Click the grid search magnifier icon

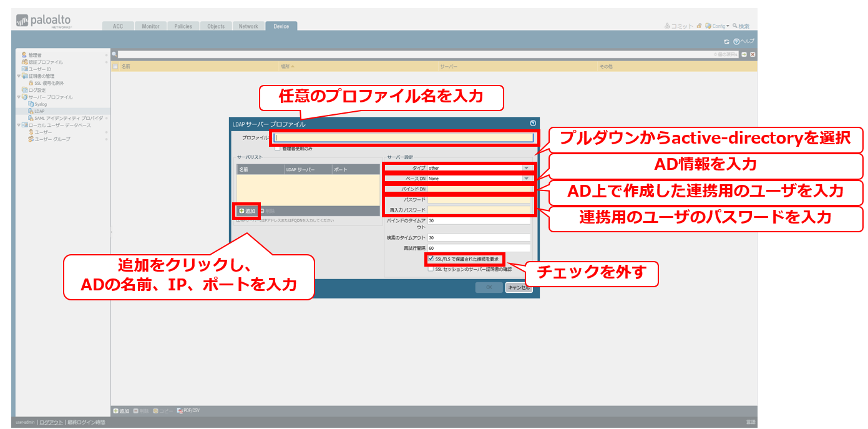coord(114,54)
